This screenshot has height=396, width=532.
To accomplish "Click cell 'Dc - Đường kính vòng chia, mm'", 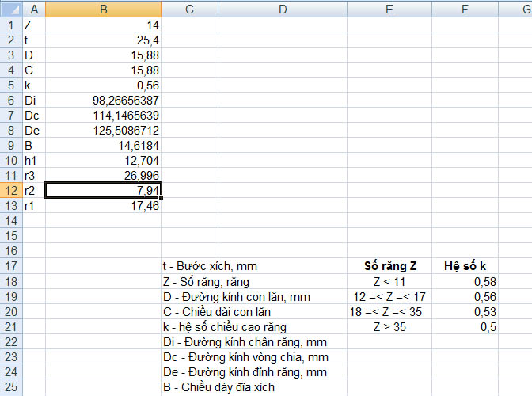I will click(245, 357).
